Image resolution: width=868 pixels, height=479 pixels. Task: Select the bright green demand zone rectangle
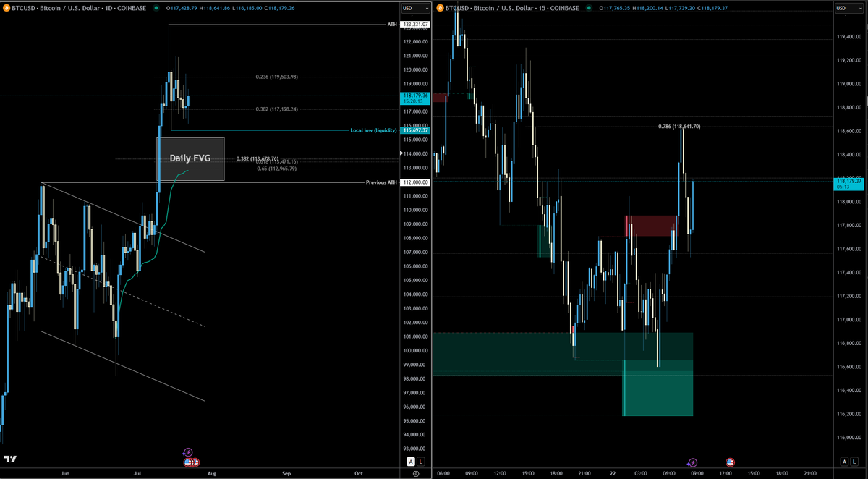tap(658, 389)
